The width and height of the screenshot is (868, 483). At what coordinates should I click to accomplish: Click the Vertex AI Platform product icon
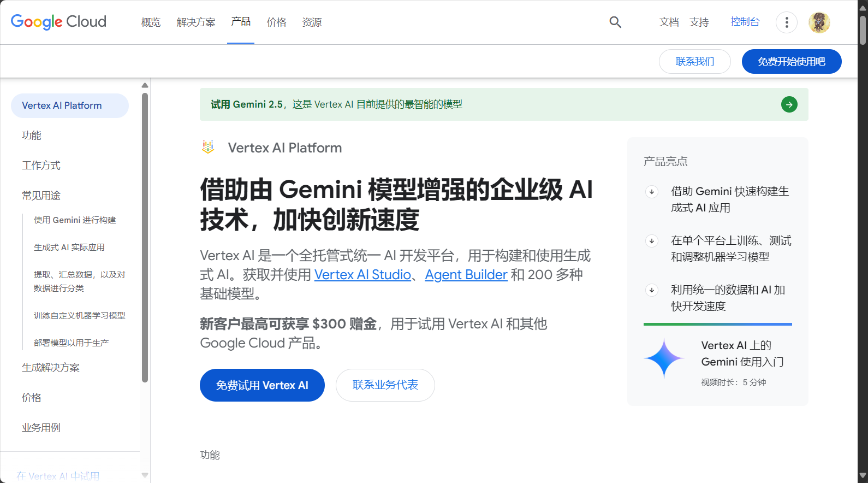208,147
